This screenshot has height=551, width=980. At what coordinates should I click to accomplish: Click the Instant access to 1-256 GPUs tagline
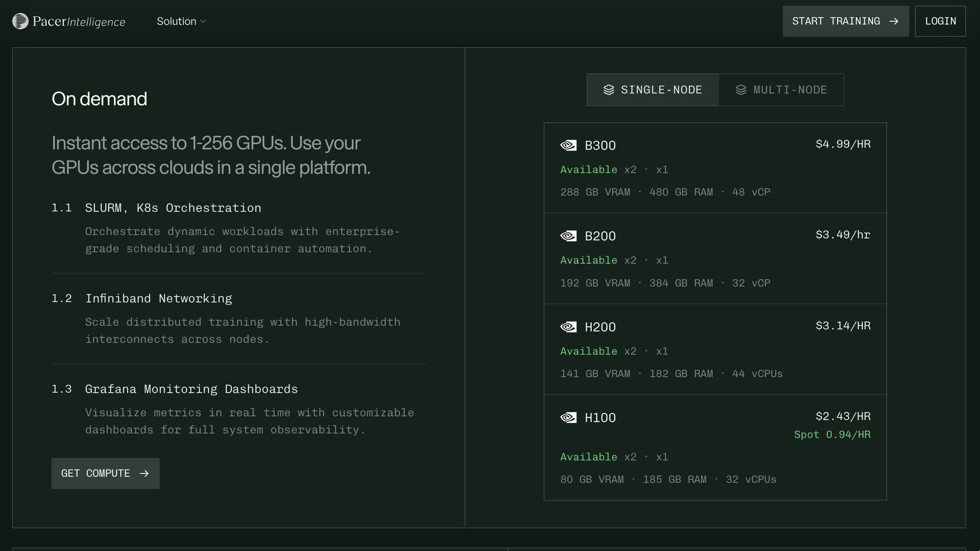tap(211, 156)
